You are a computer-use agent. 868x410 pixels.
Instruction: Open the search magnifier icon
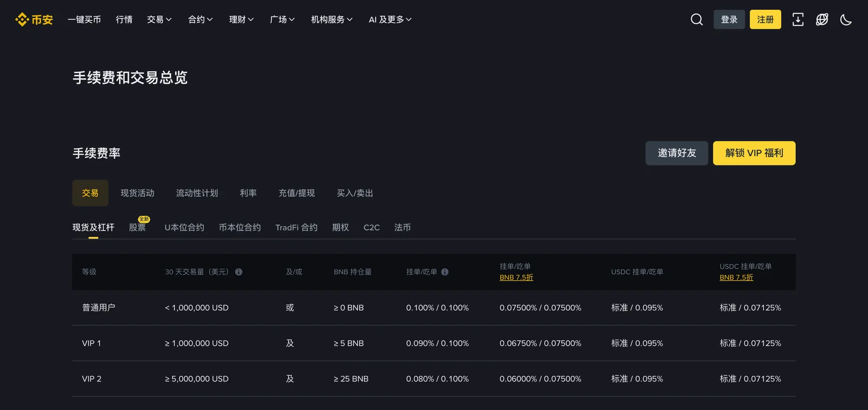pyautogui.click(x=697, y=20)
